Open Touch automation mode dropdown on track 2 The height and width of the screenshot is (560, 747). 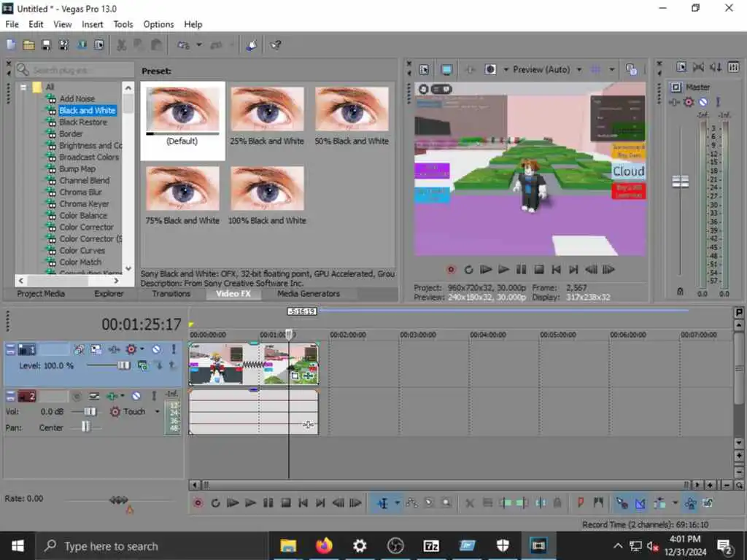(157, 411)
